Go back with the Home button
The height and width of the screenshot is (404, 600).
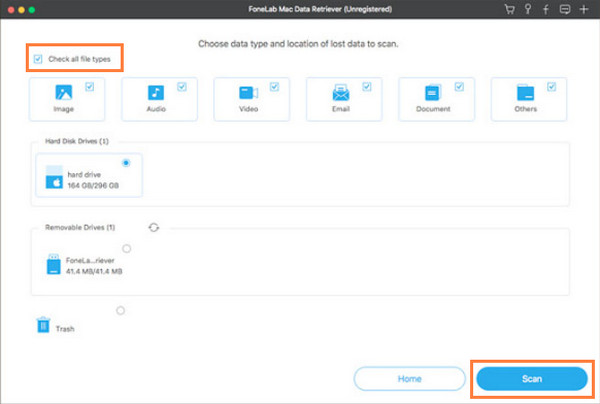(x=409, y=379)
